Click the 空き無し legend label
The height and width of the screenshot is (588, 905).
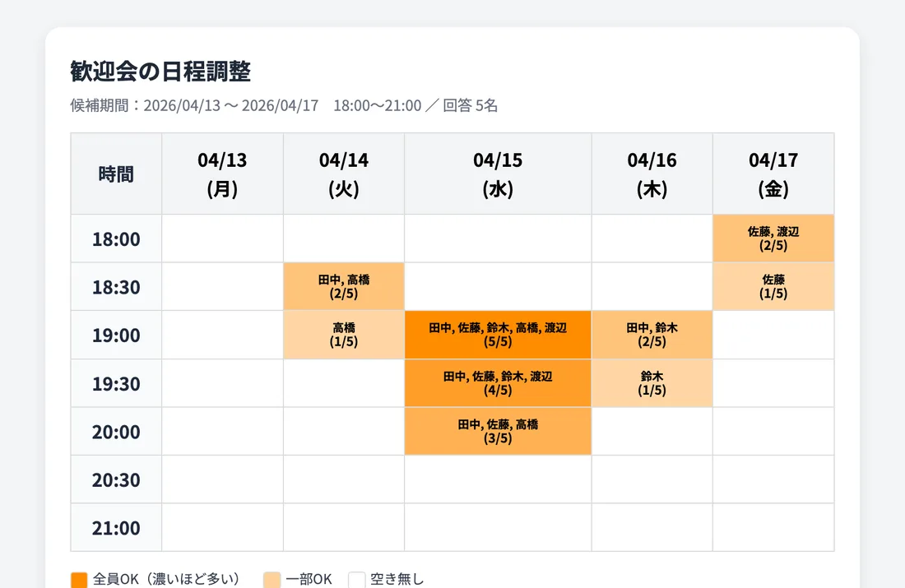397,579
